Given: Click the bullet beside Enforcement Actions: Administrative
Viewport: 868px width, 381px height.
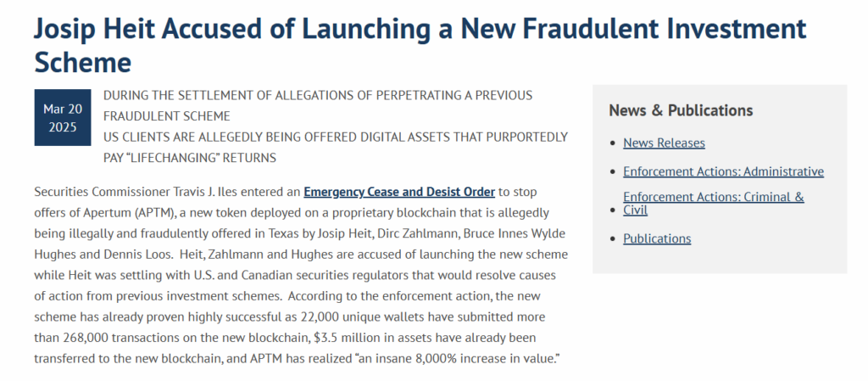Looking at the screenshot, I should pos(612,171).
